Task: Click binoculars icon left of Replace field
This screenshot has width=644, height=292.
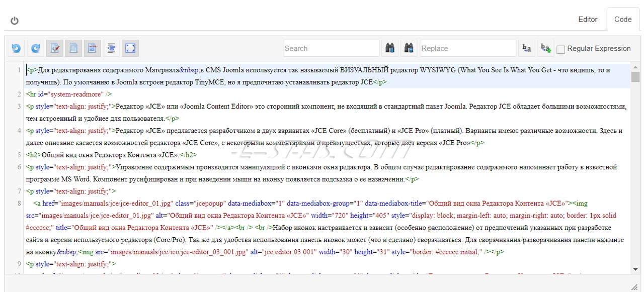Action: click(409, 48)
